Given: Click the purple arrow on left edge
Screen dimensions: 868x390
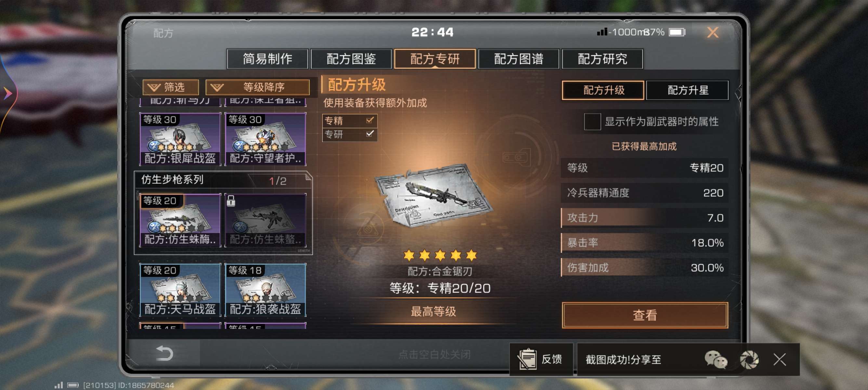Looking at the screenshot, I should (x=7, y=93).
